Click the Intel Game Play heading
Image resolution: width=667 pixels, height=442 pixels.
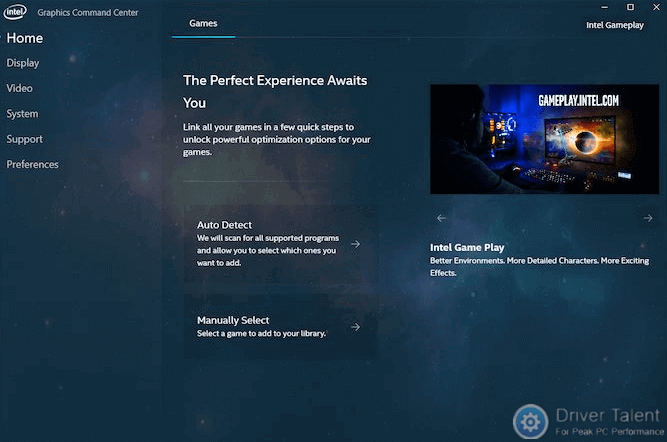point(467,247)
